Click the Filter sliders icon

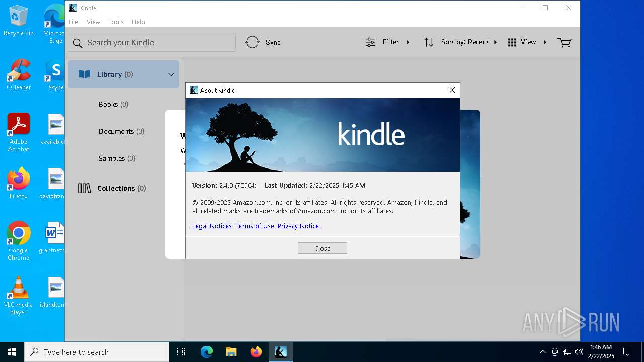point(370,42)
